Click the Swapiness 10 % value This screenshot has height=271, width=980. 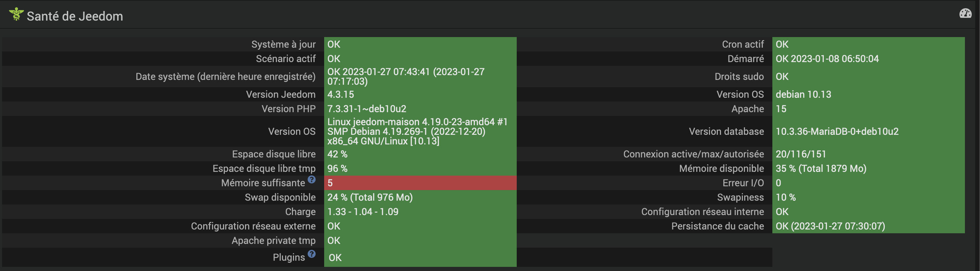click(786, 198)
